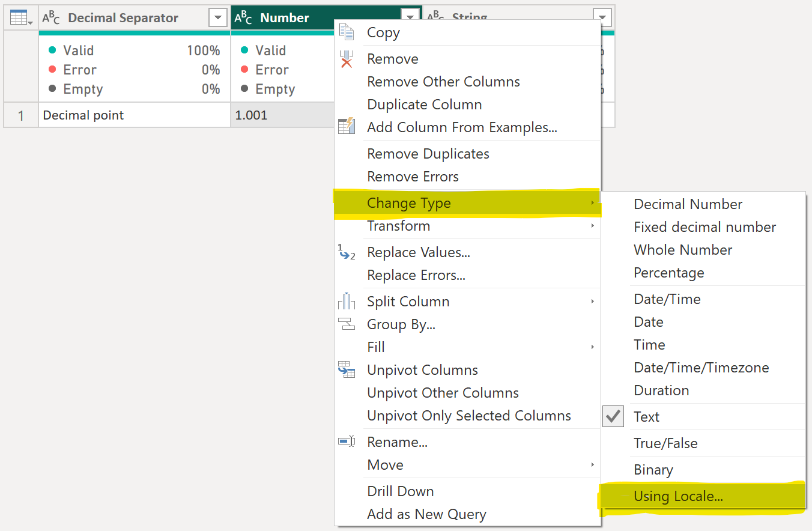Open Number column filter dropdown
812x531 pixels.
[410, 18]
